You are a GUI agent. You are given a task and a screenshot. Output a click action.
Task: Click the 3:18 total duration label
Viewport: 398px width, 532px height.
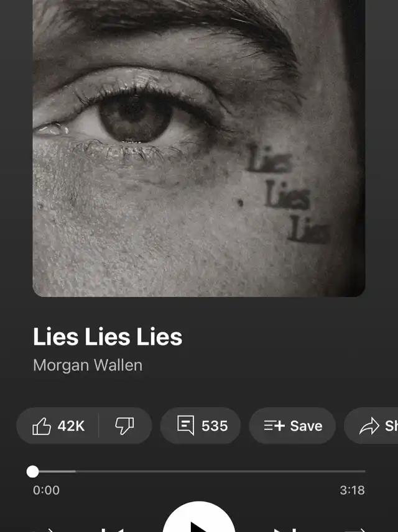pyautogui.click(x=352, y=490)
